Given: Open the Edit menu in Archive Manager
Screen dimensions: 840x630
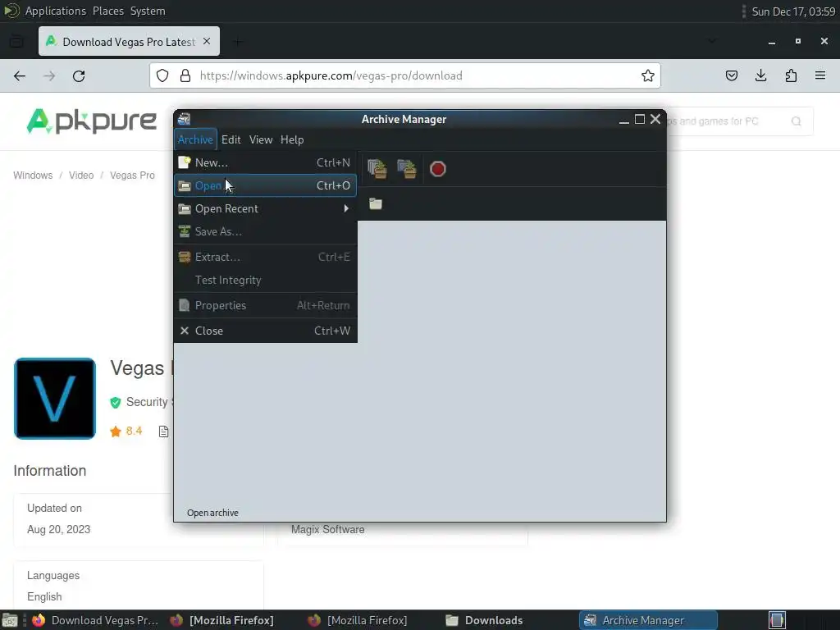Looking at the screenshot, I should [231, 139].
